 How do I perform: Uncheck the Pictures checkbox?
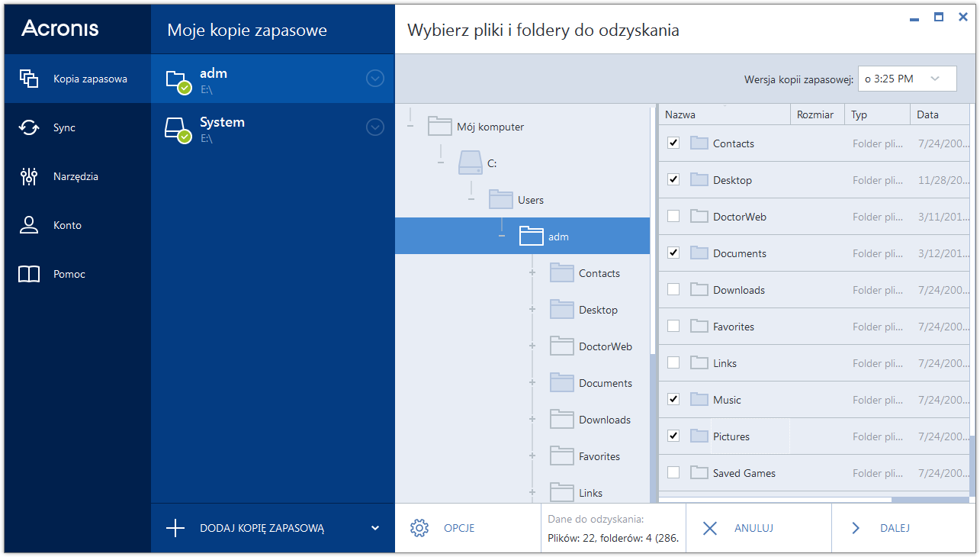[673, 436]
